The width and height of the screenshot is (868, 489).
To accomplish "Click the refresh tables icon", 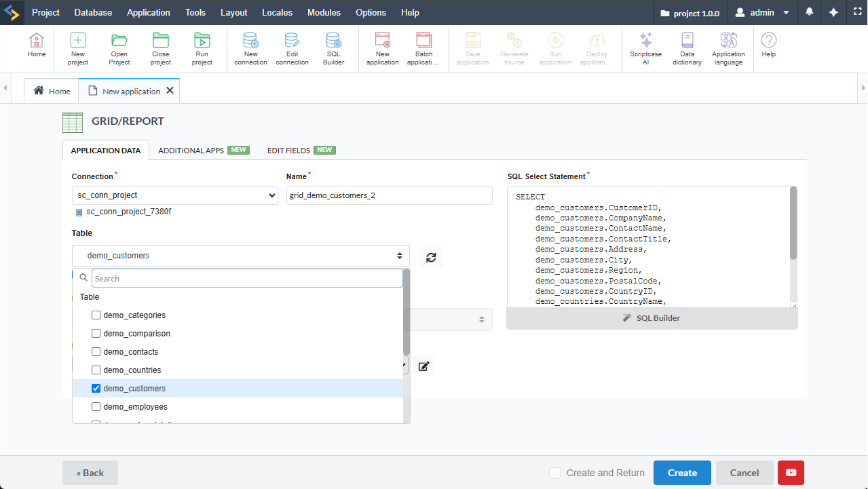I will point(431,256).
